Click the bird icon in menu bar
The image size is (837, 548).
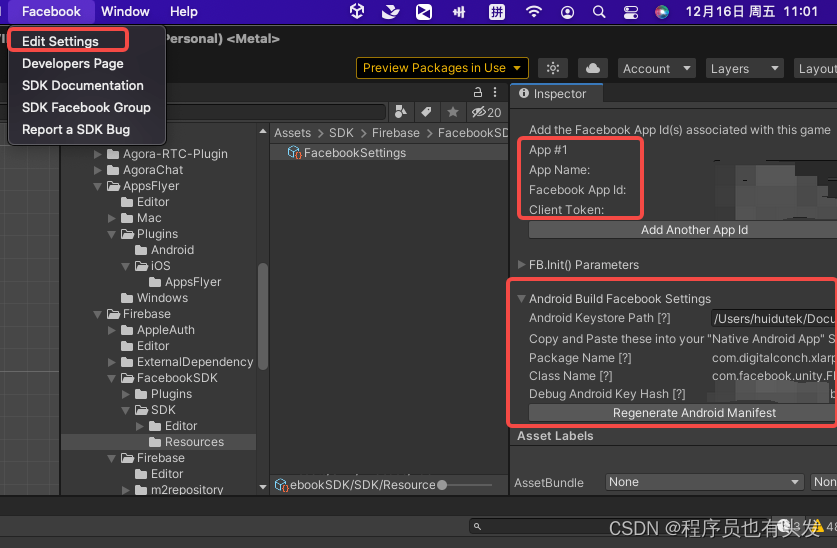tap(391, 11)
